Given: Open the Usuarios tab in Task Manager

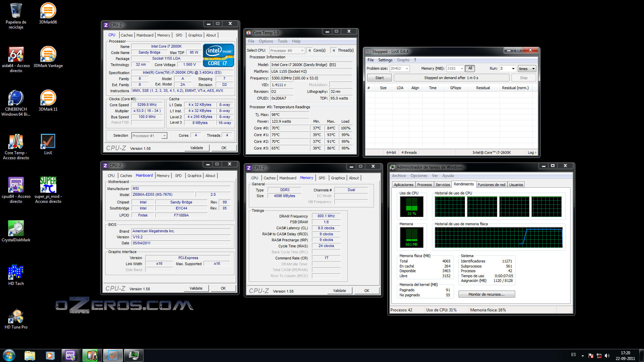Looking at the screenshot, I should [x=516, y=185].
